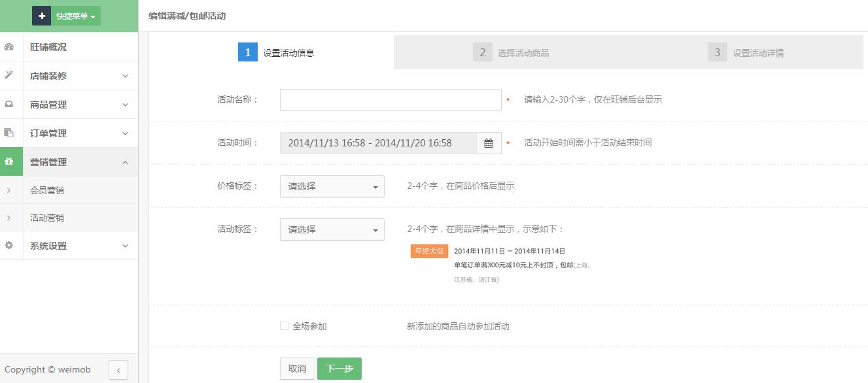Open the 活动营销 submenu item

(x=47, y=218)
